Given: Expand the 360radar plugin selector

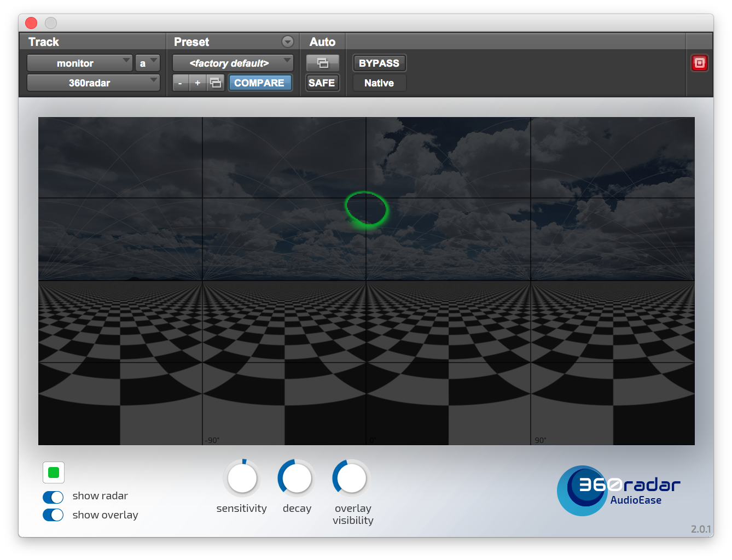Looking at the screenshot, I should coord(93,83).
